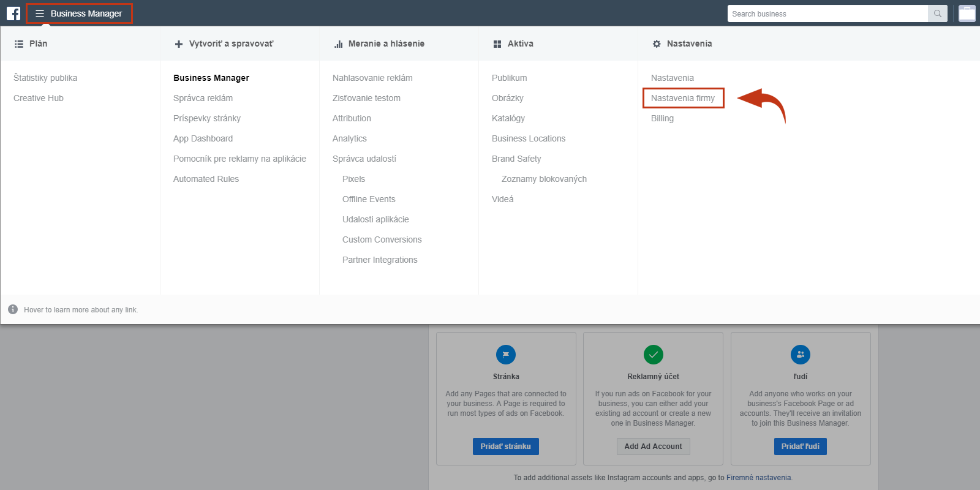Open Správca reklám

[203, 98]
